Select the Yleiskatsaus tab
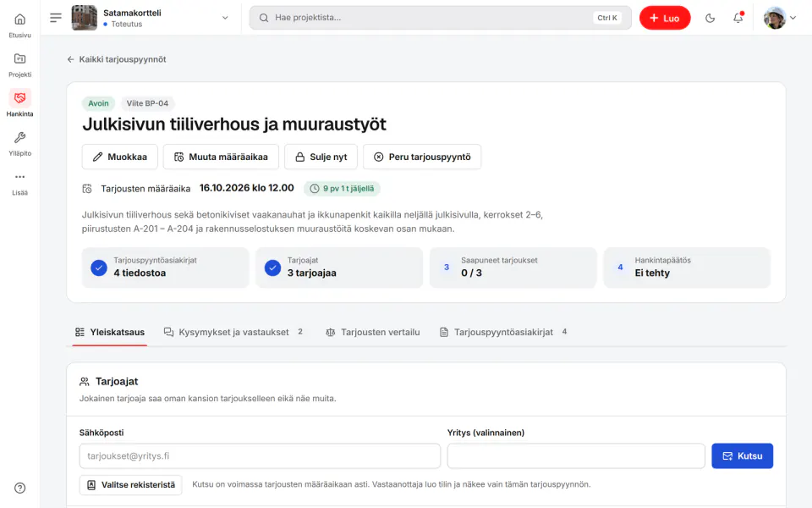Image resolution: width=812 pixels, height=508 pixels. (x=110, y=332)
